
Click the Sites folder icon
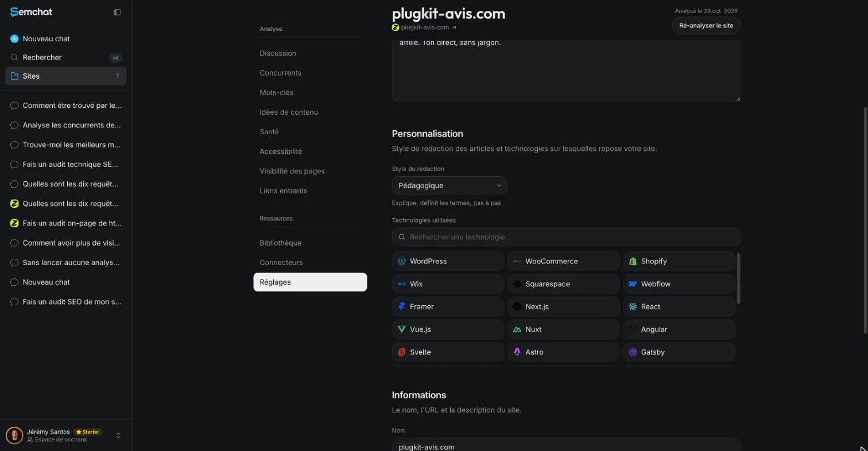click(x=14, y=76)
